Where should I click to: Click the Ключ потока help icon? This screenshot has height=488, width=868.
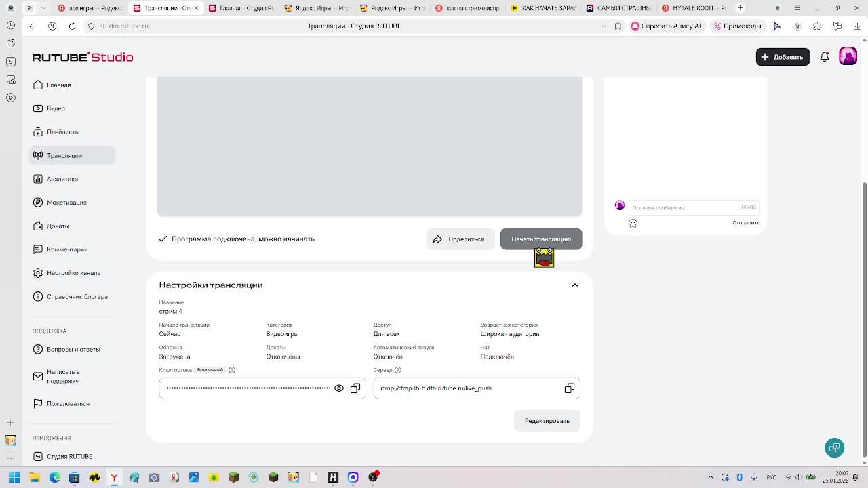tap(232, 370)
